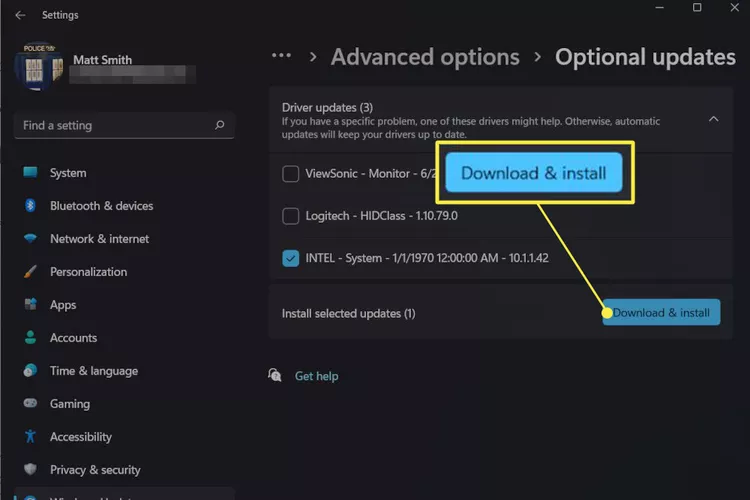Screen dimensions: 750x500
Task: Click the back arrow in Settings header
Action: coord(20,15)
